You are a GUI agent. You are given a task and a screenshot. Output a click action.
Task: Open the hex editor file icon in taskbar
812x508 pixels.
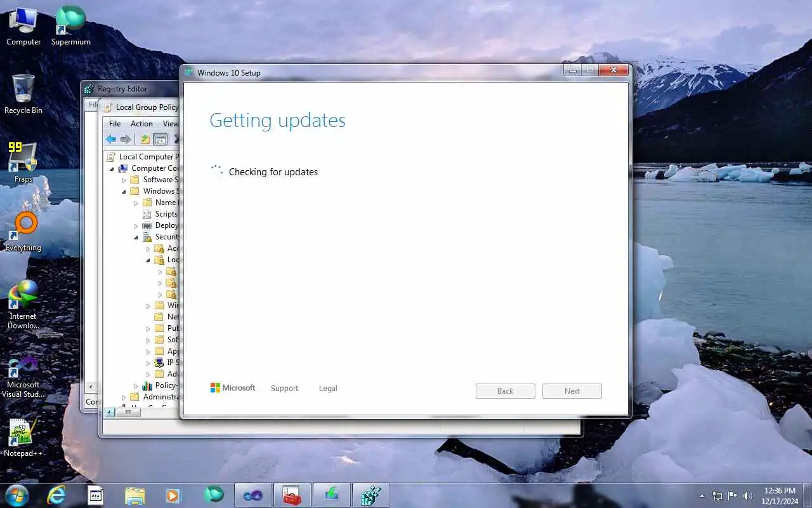95,495
